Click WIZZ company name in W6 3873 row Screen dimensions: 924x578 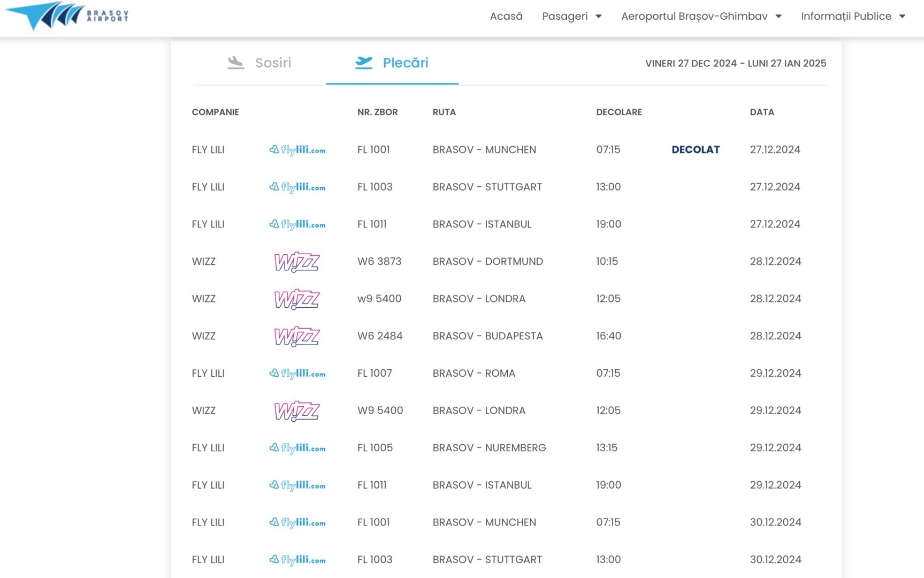203,261
